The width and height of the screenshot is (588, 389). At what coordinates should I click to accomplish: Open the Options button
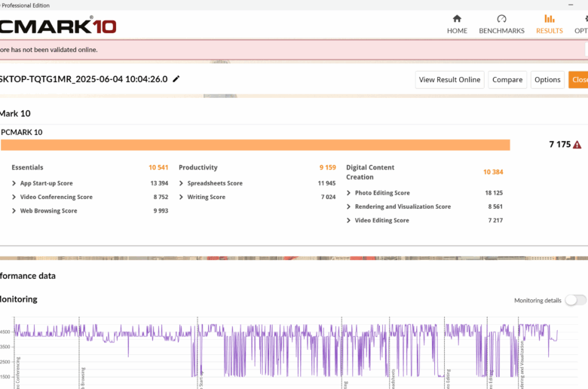547,79
